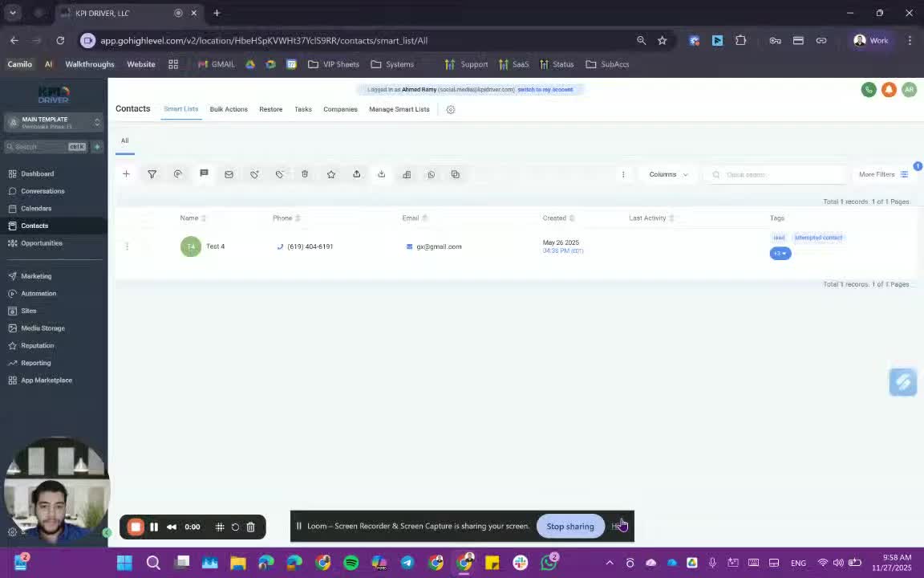Click the Import Contacts download icon
The image size is (924, 578).
(381, 174)
